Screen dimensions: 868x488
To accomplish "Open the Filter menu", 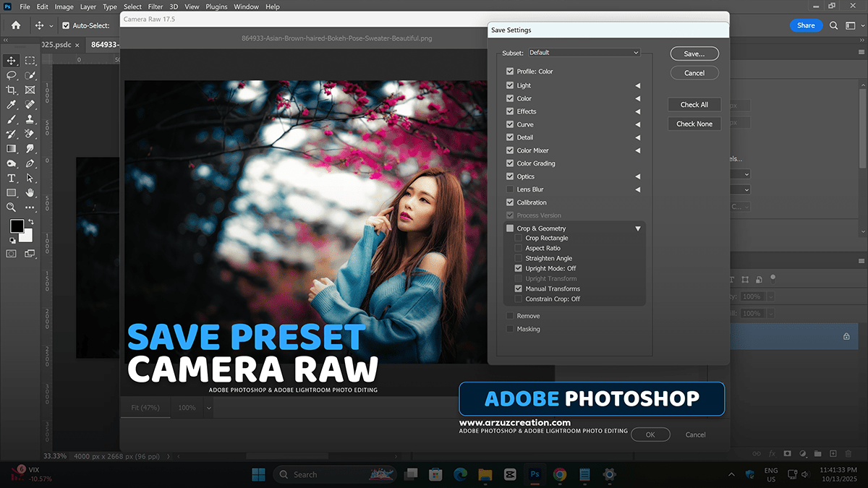I will [x=155, y=7].
